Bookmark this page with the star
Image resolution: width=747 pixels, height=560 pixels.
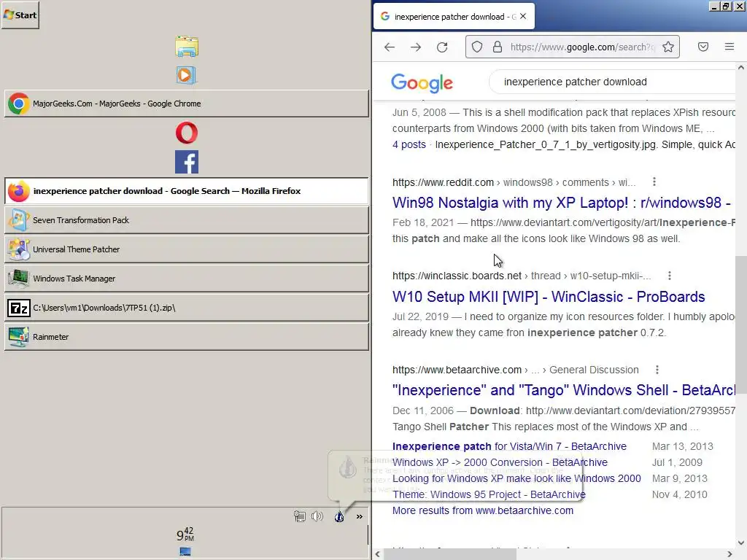[668, 47]
